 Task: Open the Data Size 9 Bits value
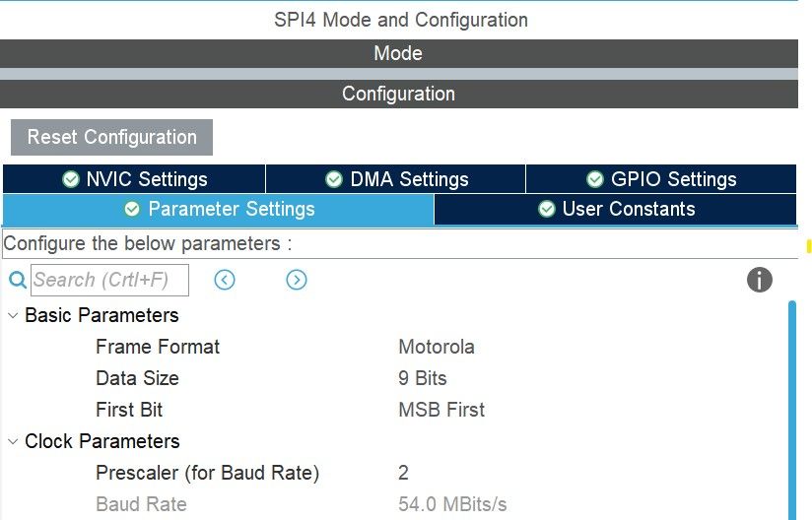[423, 378]
